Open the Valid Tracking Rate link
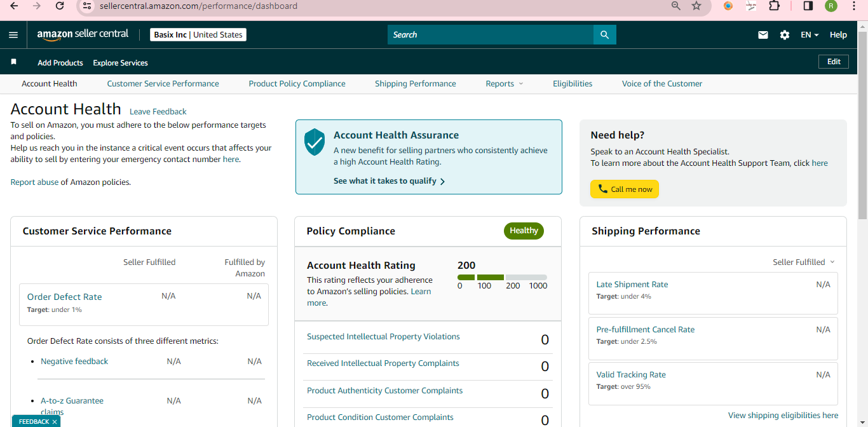 point(631,375)
